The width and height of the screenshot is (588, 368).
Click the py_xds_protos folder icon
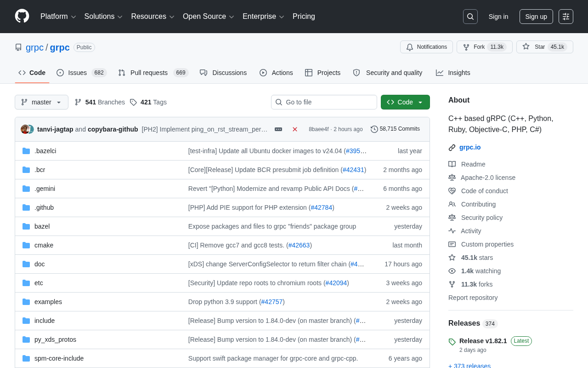coord(26,339)
